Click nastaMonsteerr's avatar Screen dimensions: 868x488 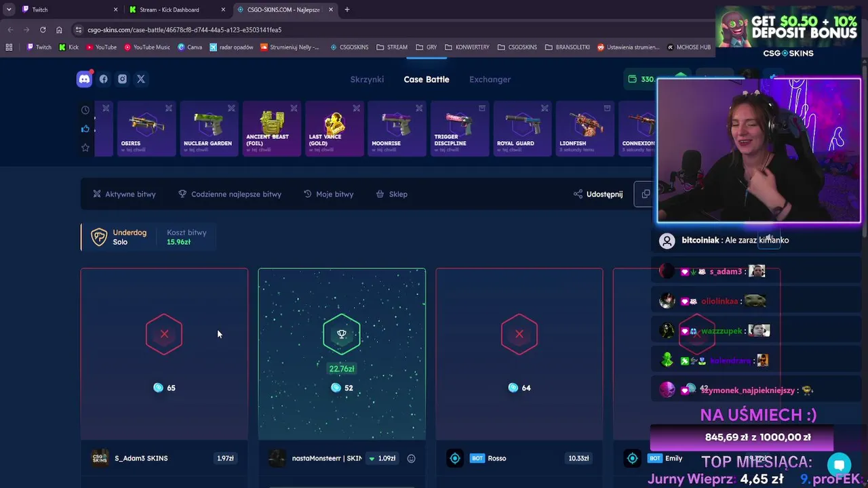click(277, 458)
